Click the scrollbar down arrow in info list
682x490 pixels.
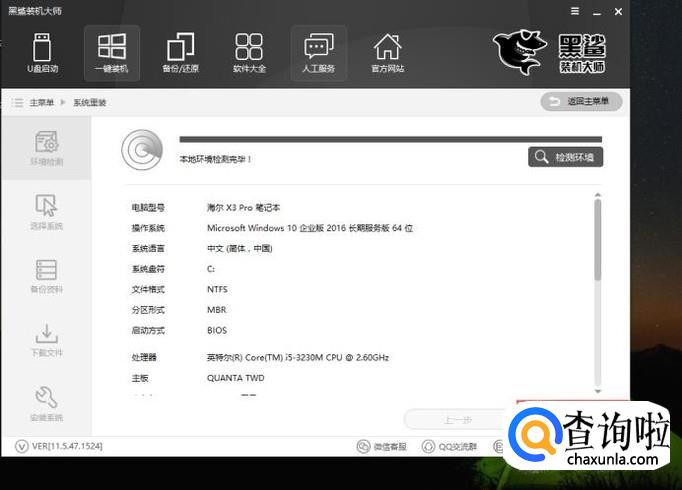point(598,391)
